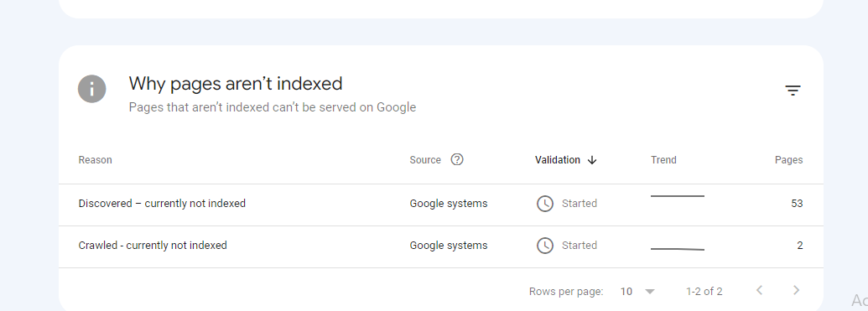Click the Pages column header
This screenshot has width=868, height=311.
[x=788, y=160]
